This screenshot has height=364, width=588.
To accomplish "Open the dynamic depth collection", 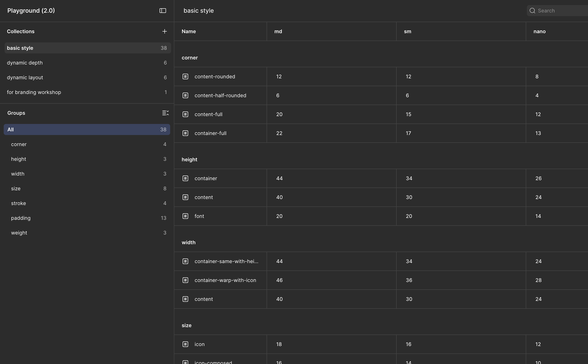I will (x=88, y=63).
